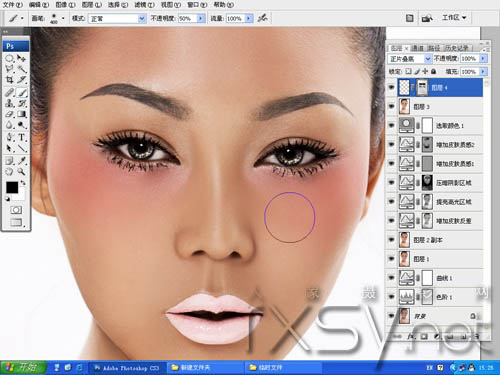Select the Elliptical Marquee tool

pyautogui.click(x=10, y=59)
